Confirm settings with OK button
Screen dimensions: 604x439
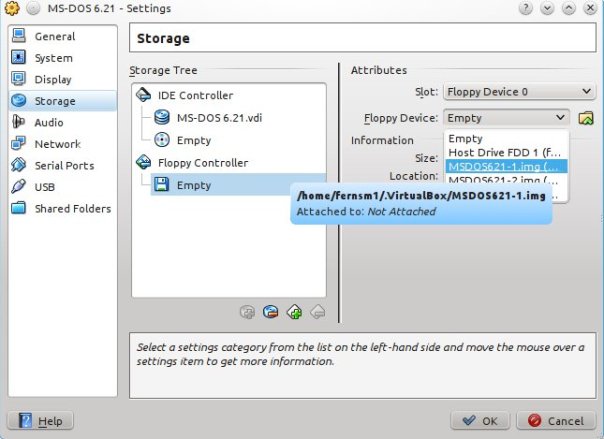click(x=480, y=421)
